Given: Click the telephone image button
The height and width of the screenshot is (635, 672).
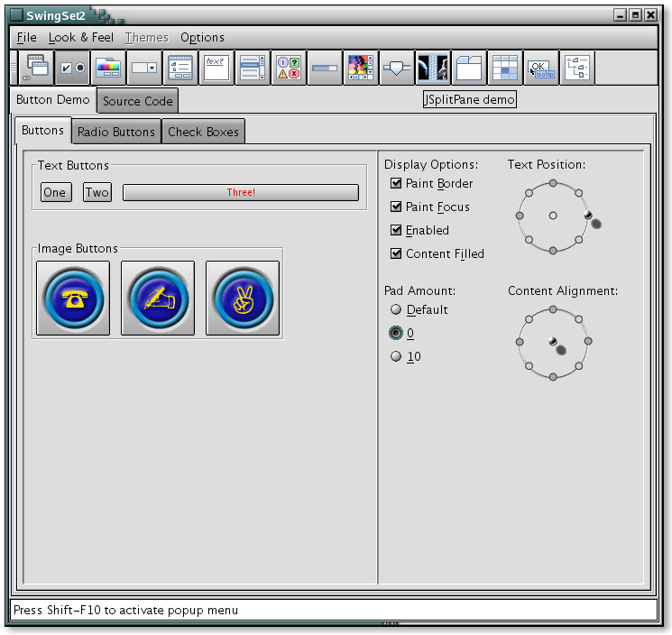Looking at the screenshot, I should (73, 299).
